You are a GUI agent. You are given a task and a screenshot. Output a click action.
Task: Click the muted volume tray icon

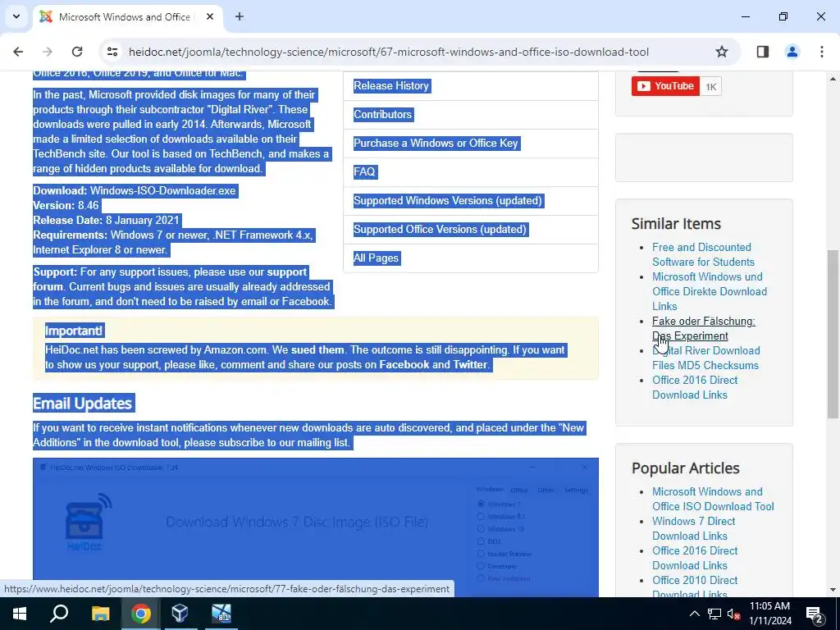pyautogui.click(x=734, y=614)
